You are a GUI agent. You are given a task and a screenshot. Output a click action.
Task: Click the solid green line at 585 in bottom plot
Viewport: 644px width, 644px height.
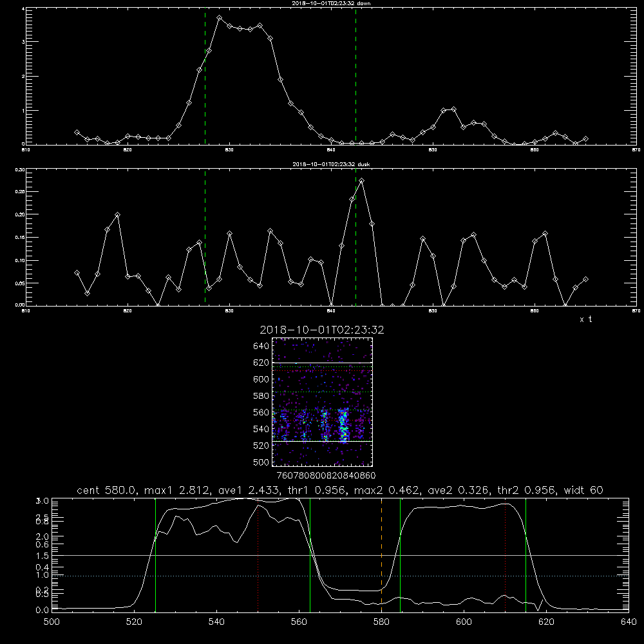coord(400,554)
